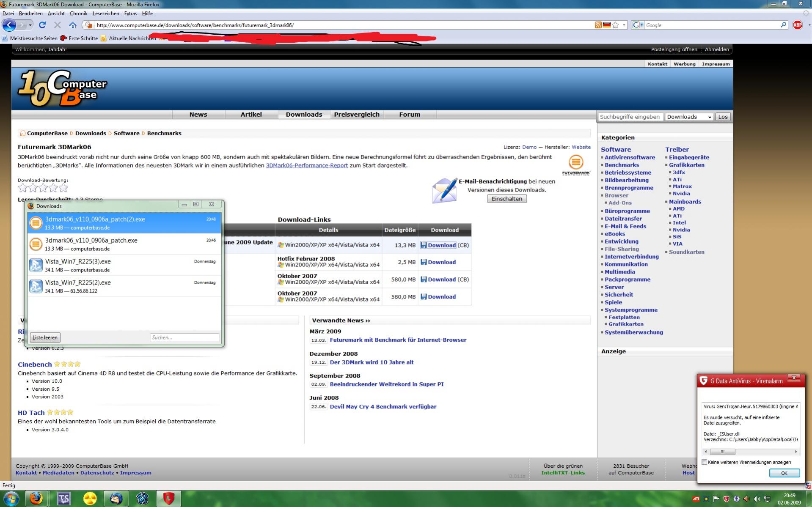Open Thunderbird from the taskbar
Screen dimensions: 812x507
[x=116, y=499]
